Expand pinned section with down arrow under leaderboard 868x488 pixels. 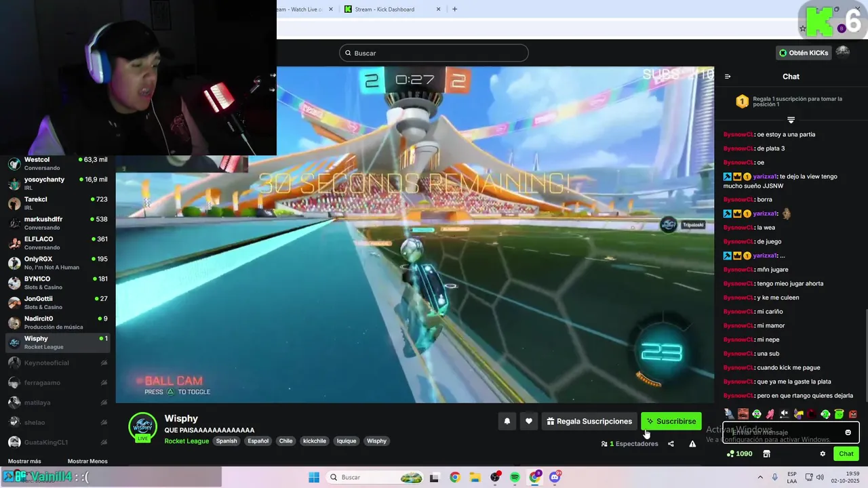click(791, 120)
